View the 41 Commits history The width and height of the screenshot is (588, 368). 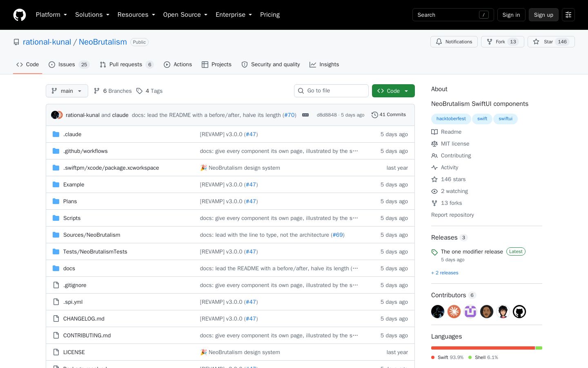click(x=389, y=115)
